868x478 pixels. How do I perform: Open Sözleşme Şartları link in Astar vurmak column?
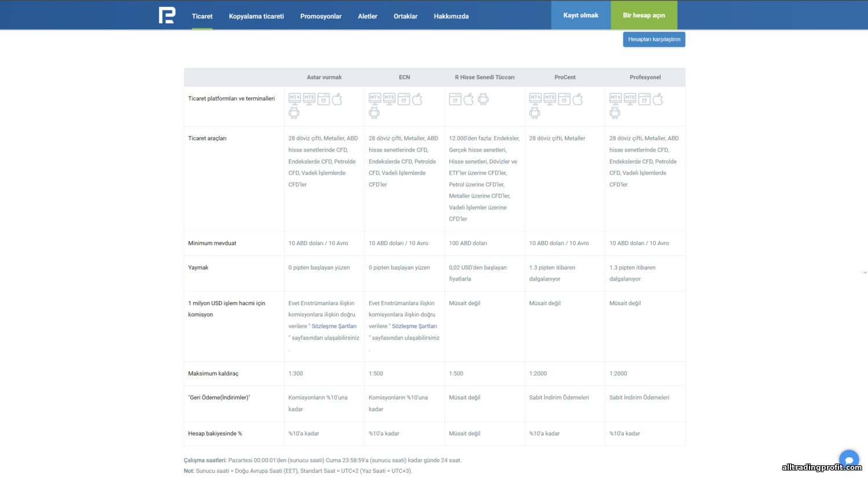[x=334, y=326]
